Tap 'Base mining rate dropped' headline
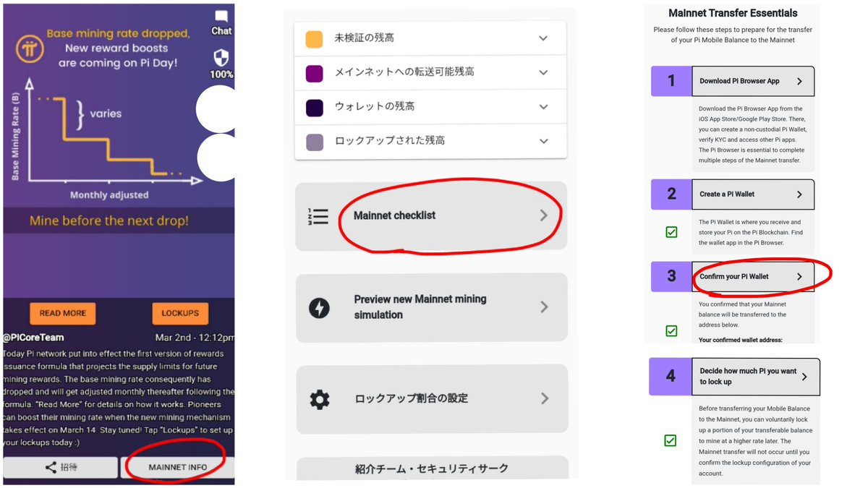The height and width of the screenshot is (488, 868). click(x=118, y=34)
